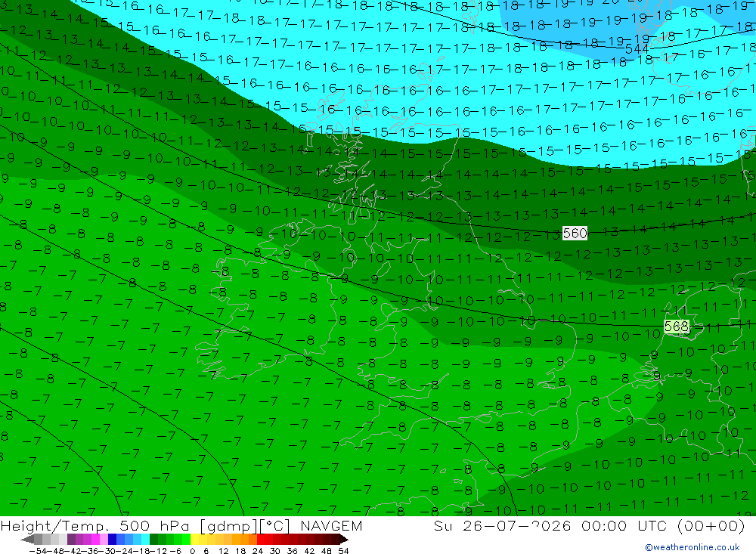Pick the dark blue -30 legend swatch
Screen dimensions: 756x554
tap(112, 540)
